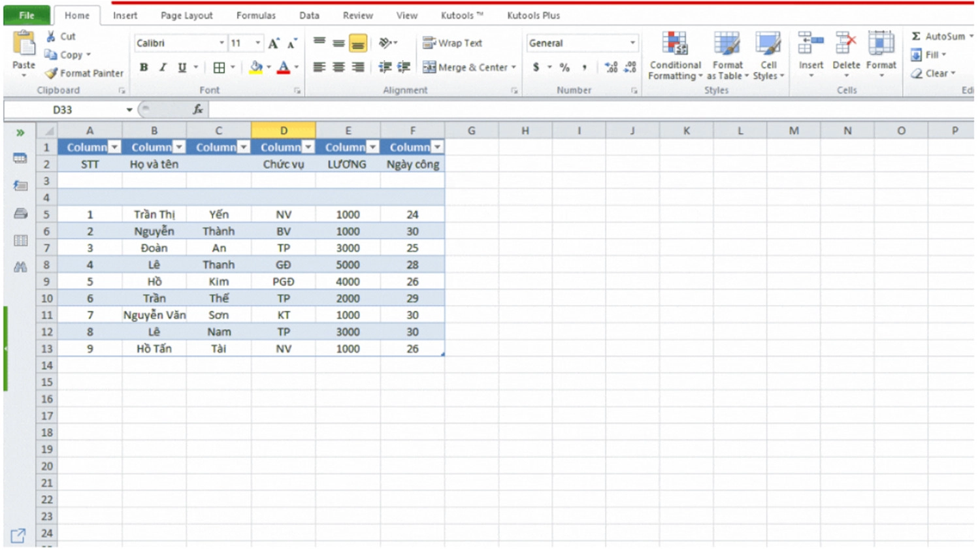Set middle vertical alignment
980x550 pixels.
pos(338,43)
